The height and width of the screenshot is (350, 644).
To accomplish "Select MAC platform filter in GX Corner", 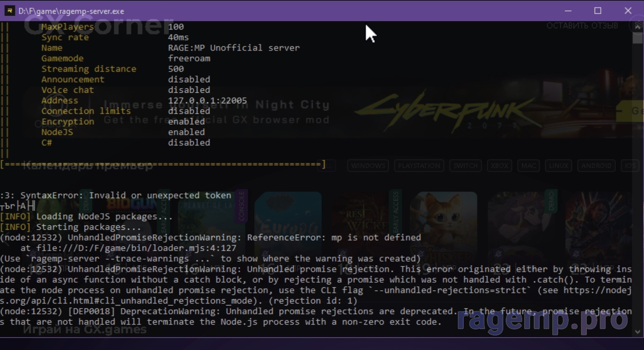I will point(528,166).
